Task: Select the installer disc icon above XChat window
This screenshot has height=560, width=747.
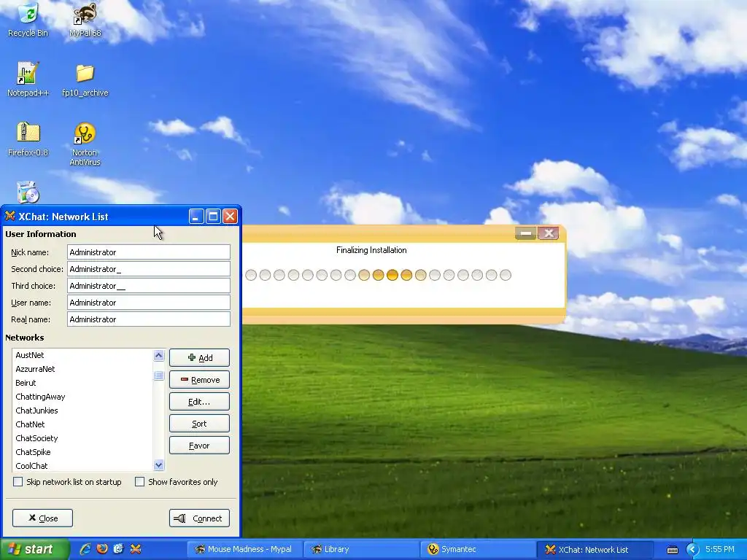Action: pyautogui.click(x=28, y=192)
